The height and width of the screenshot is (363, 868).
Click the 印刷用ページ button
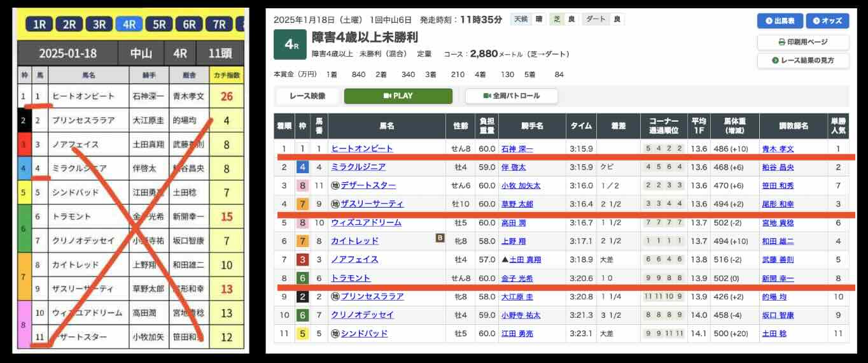tap(803, 42)
